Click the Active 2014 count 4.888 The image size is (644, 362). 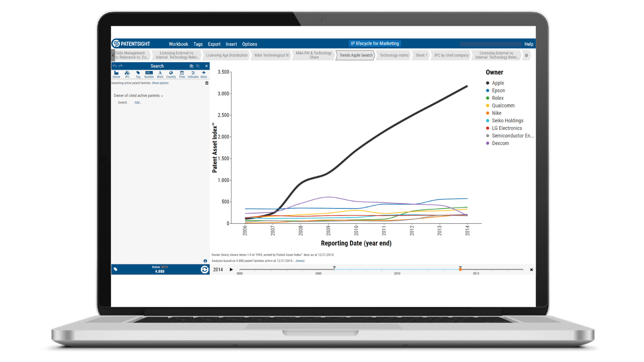[x=160, y=271]
